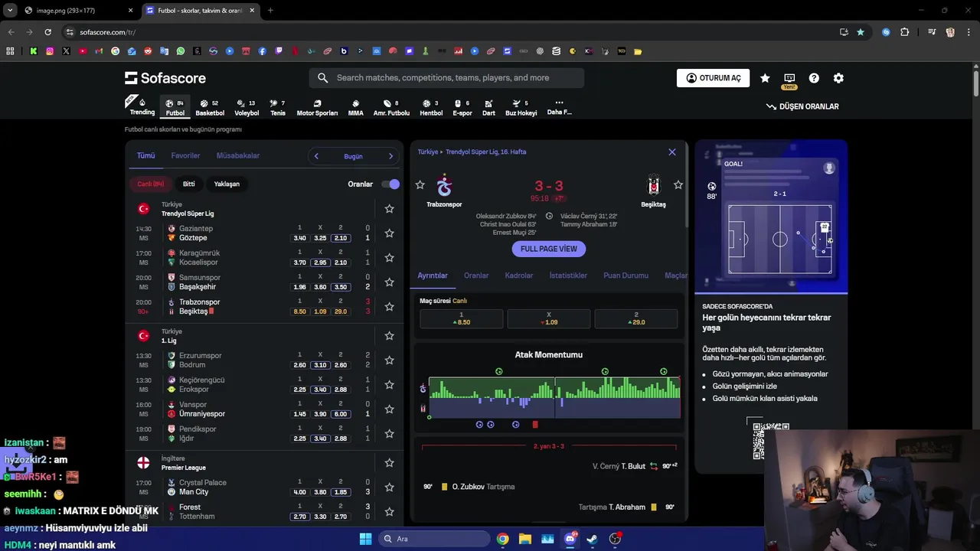Open the help question mark icon

click(814, 78)
